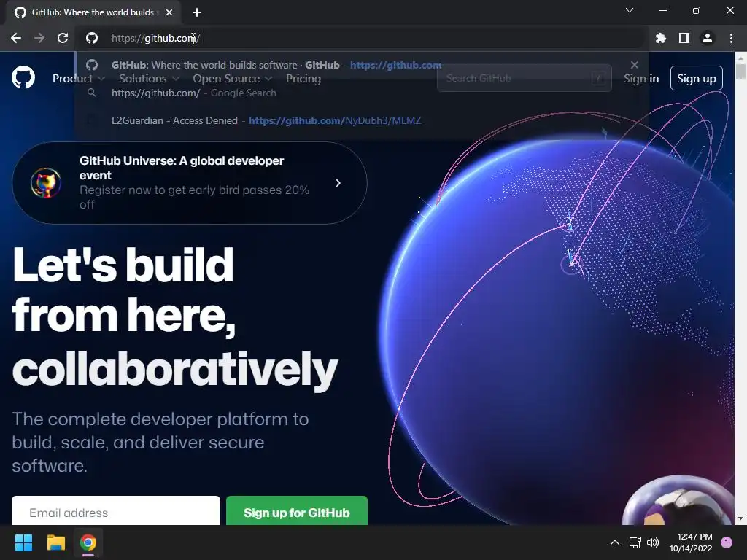
Task: Open the Pricing page link
Action: [x=303, y=79]
